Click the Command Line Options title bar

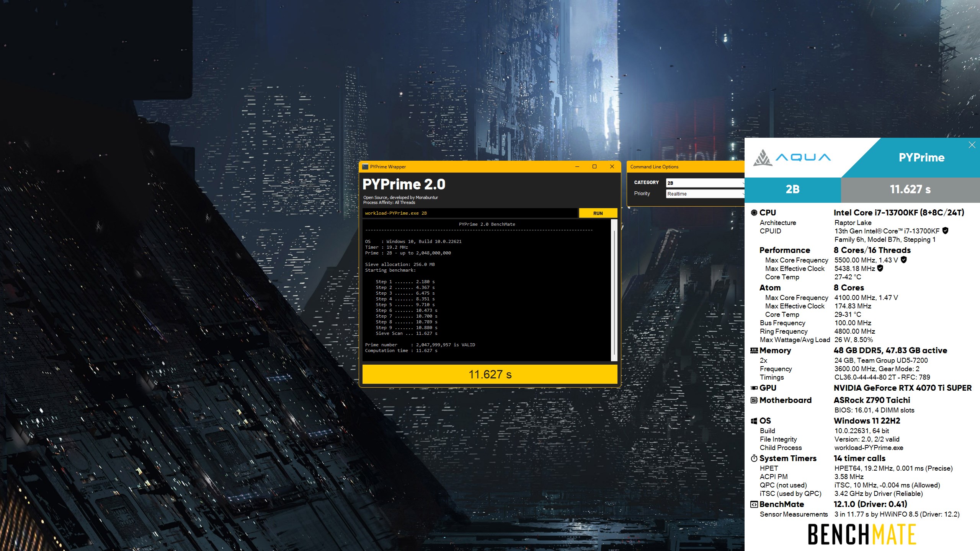[x=685, y=166]
